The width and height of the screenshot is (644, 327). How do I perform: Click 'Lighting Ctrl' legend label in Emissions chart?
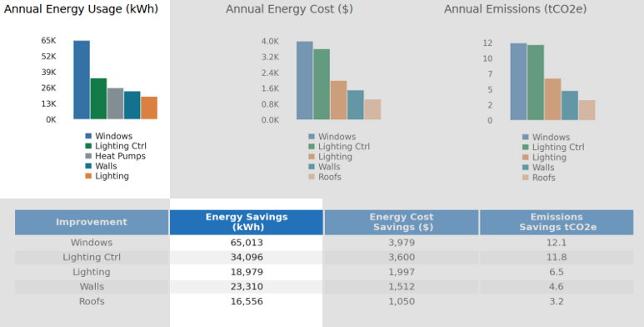coord(558,148)
